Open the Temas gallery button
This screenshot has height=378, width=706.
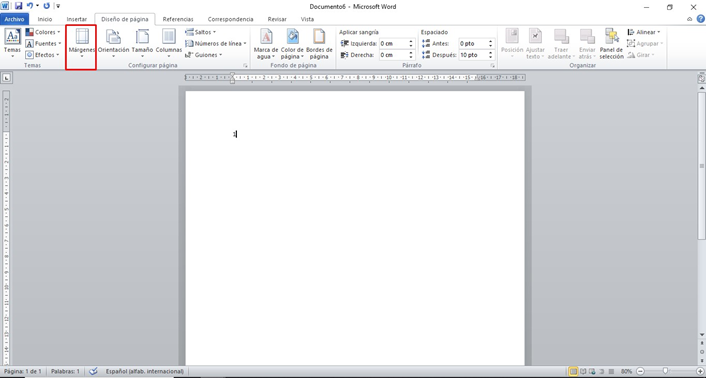[12, 43]
